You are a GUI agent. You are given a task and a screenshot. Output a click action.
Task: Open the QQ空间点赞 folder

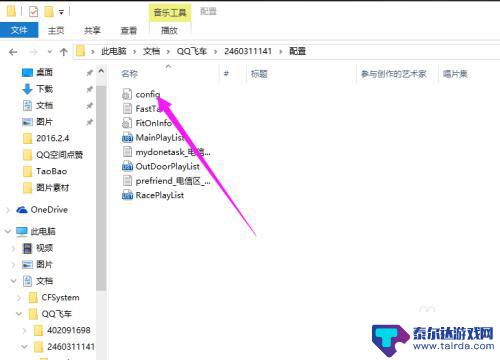tap(59, 155)
